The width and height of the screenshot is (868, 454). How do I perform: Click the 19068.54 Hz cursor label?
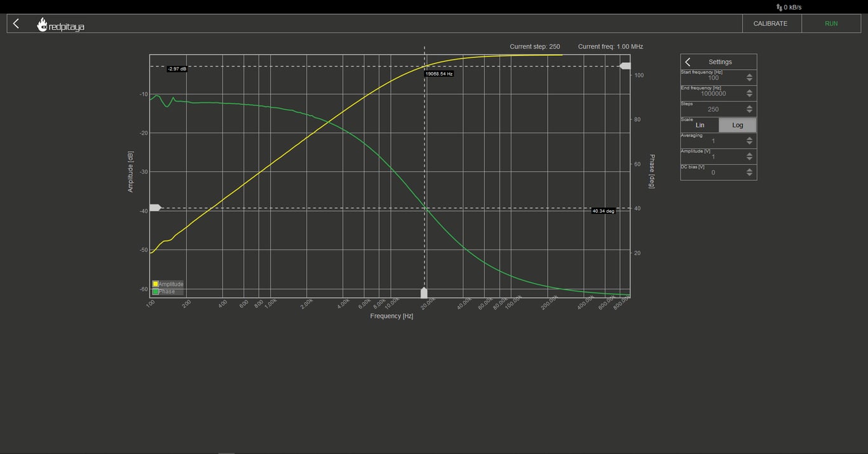[x=439, y=74]
